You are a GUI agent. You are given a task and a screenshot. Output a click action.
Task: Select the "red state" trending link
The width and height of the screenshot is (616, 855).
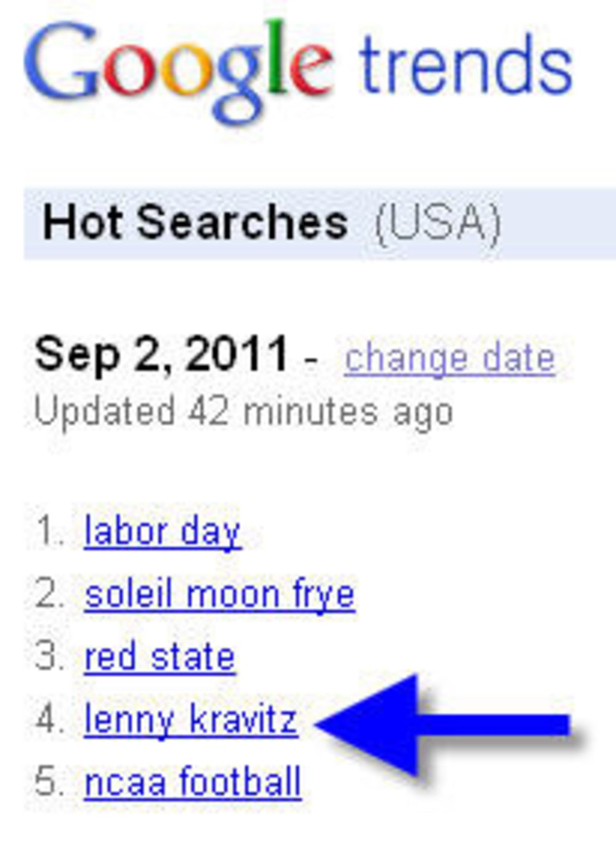[x=160, y=657]
